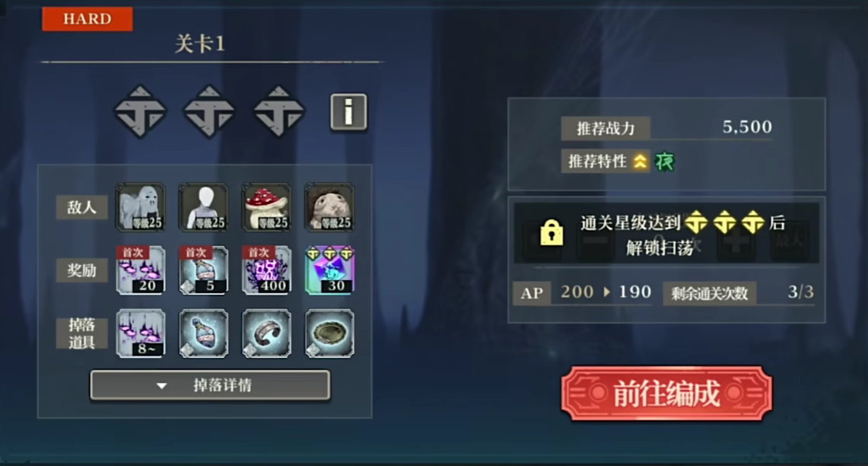Tap the white mannequin enemy icon

coord(204,207)
